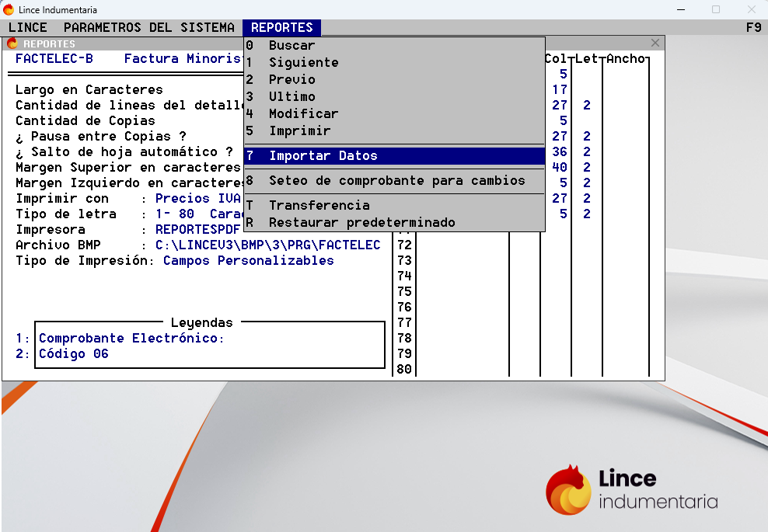Click the FACTELEC-B report code
768x532 pixels.
click(54, 59)
